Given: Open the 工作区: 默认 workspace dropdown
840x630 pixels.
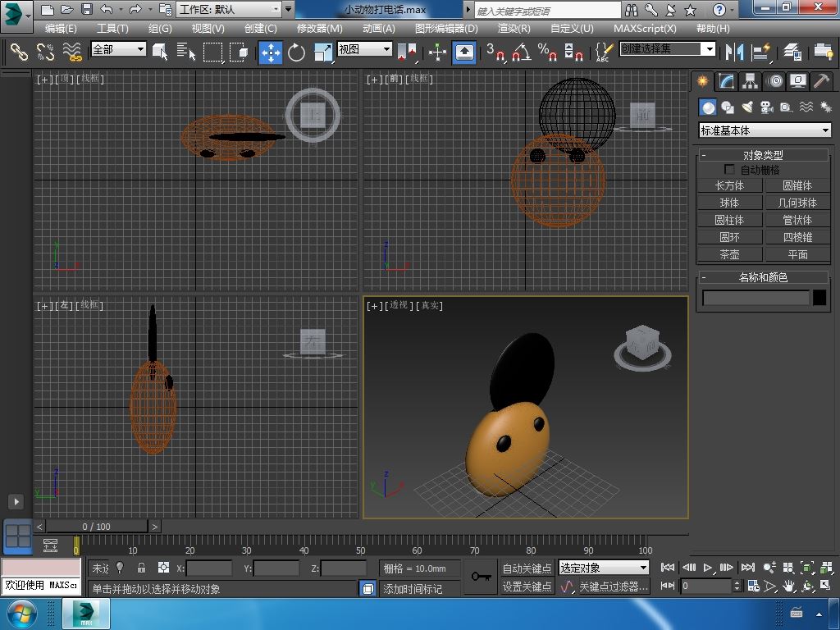Looking at the screenshot, I should point(230,9).
